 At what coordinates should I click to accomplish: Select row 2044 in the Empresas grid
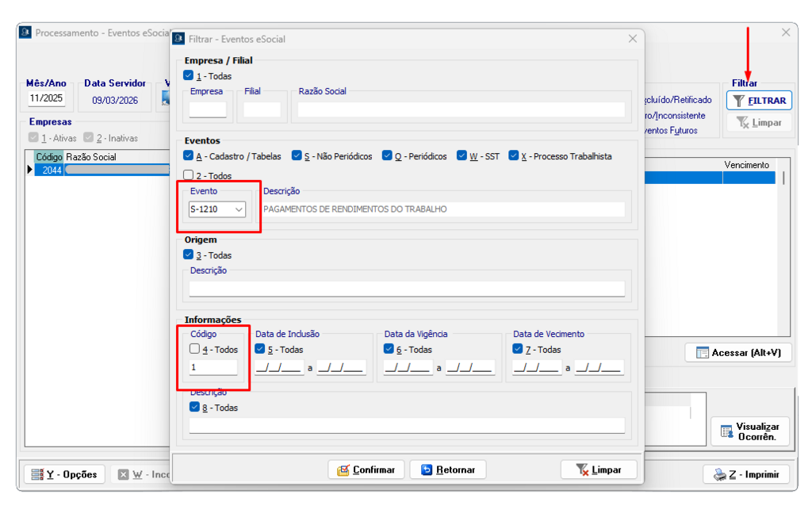point(52,170)
